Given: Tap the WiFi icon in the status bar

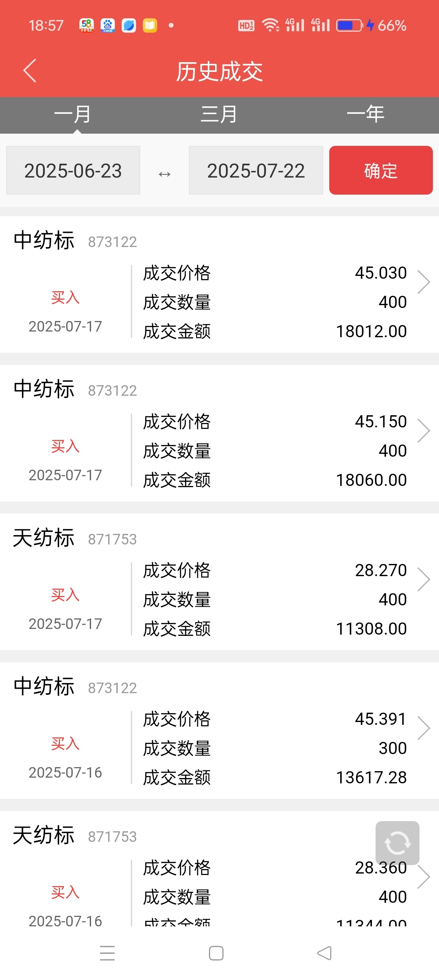Looking at the screenshot, I should [270, 25].
